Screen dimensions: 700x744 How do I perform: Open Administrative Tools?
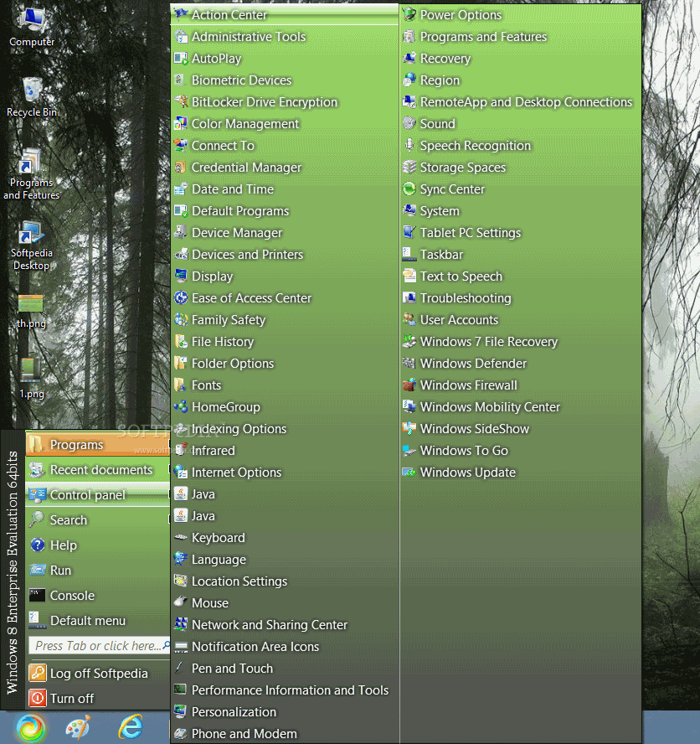click(x=285, y=37)
